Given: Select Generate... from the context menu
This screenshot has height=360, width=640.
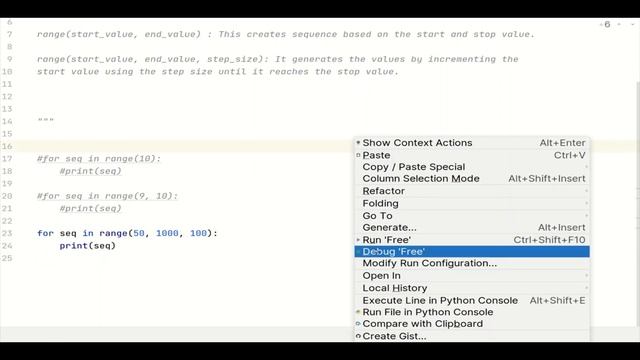Looking at the screenshot, I should [472, 228].
